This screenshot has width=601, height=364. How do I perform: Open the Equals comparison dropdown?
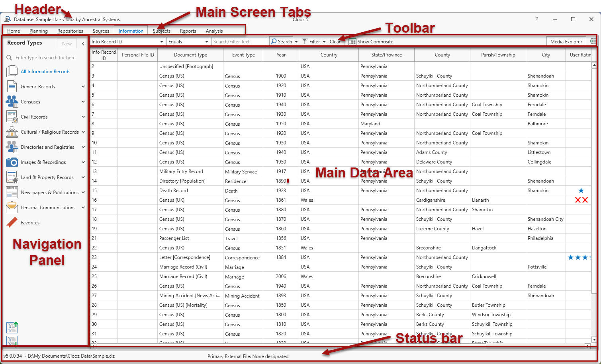click(207, 42)
